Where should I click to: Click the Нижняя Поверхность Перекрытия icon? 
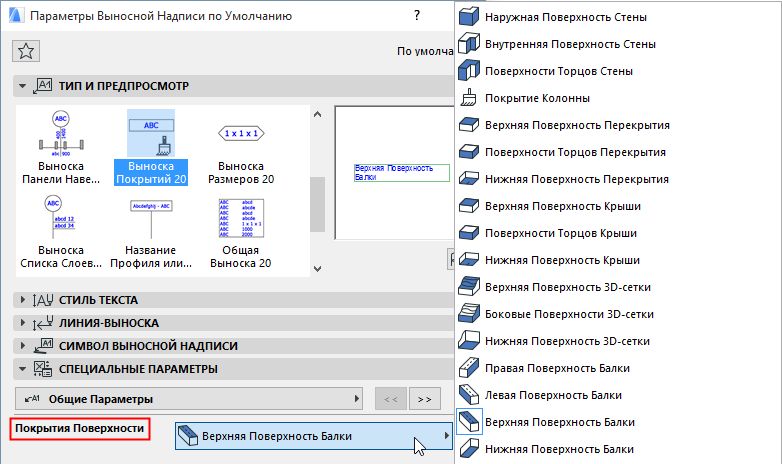469,179
